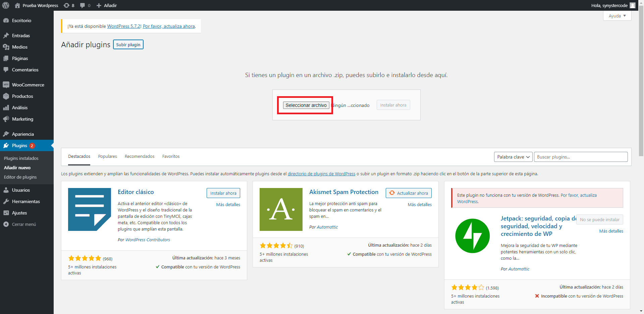
Task: Click the Comentarios speech bubble icon in sidebar
Action: [x=6, y=70]
